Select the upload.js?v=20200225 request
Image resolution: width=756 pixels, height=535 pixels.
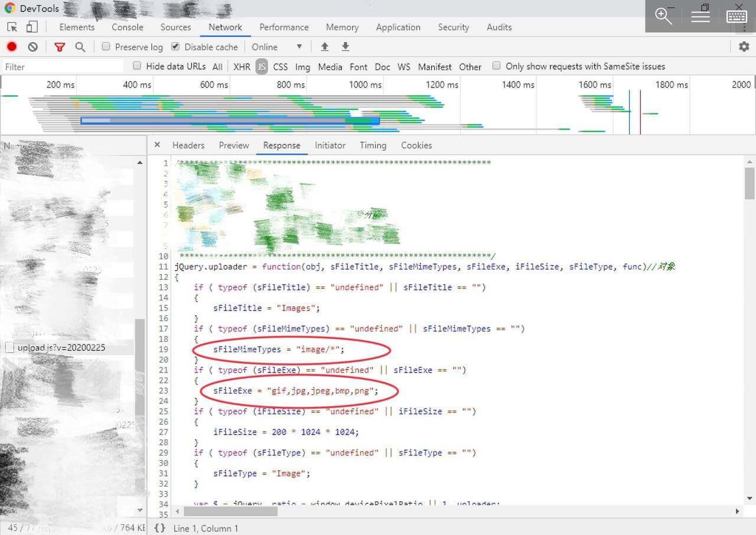coord(61,347)
